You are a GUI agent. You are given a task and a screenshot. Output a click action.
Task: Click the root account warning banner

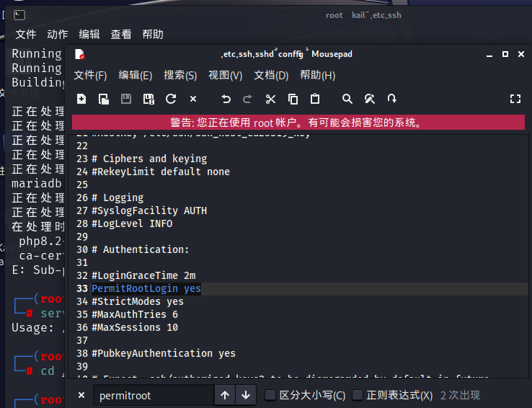point(298,122)
